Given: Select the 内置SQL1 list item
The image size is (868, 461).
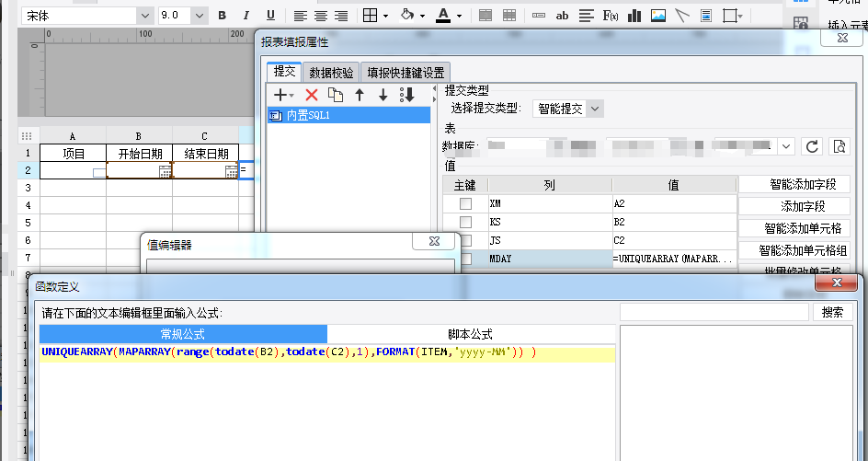Looking at the screenshot, I should (348, 115).
